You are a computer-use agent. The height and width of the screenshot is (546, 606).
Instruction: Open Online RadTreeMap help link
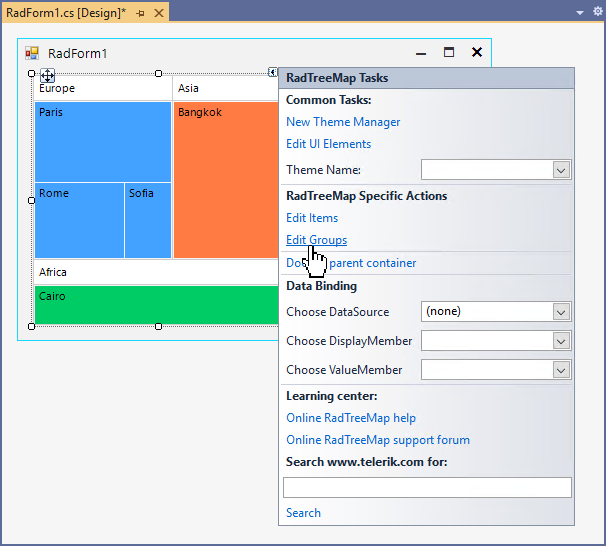[351, 418]
